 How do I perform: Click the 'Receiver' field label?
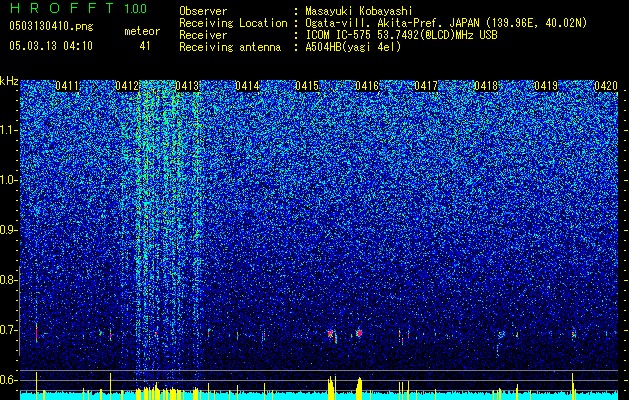pos(203,35)
